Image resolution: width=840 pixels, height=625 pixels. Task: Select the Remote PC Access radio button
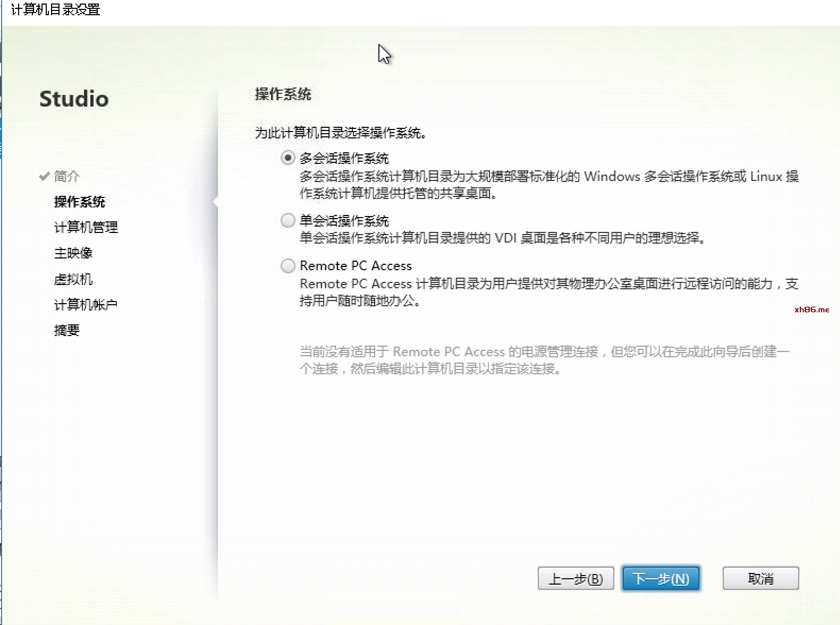(x=288, y=266)
